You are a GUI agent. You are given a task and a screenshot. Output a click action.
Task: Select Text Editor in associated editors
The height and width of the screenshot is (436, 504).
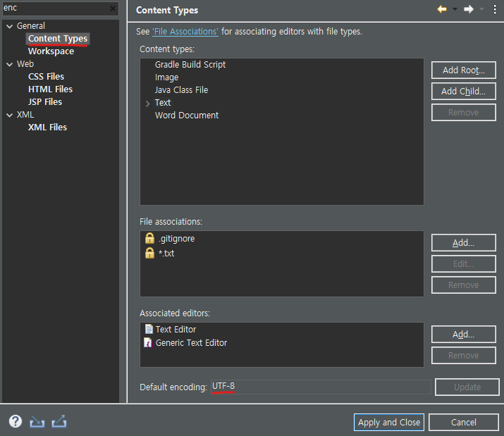pyautogui.click(x=176, y=330)
